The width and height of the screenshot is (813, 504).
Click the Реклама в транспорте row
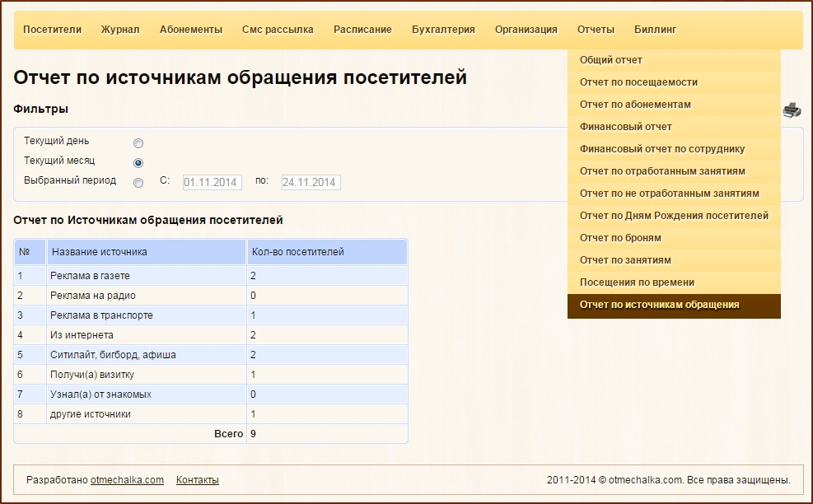[x=211, y=315]
